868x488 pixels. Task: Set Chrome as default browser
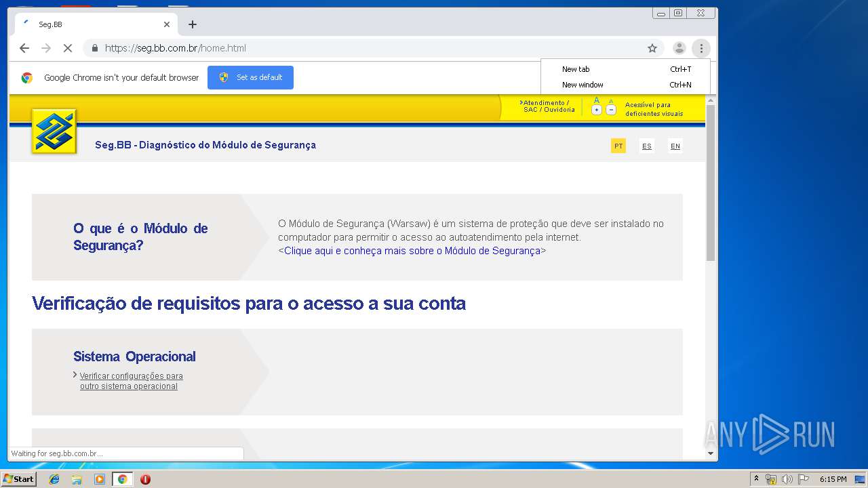250,77
